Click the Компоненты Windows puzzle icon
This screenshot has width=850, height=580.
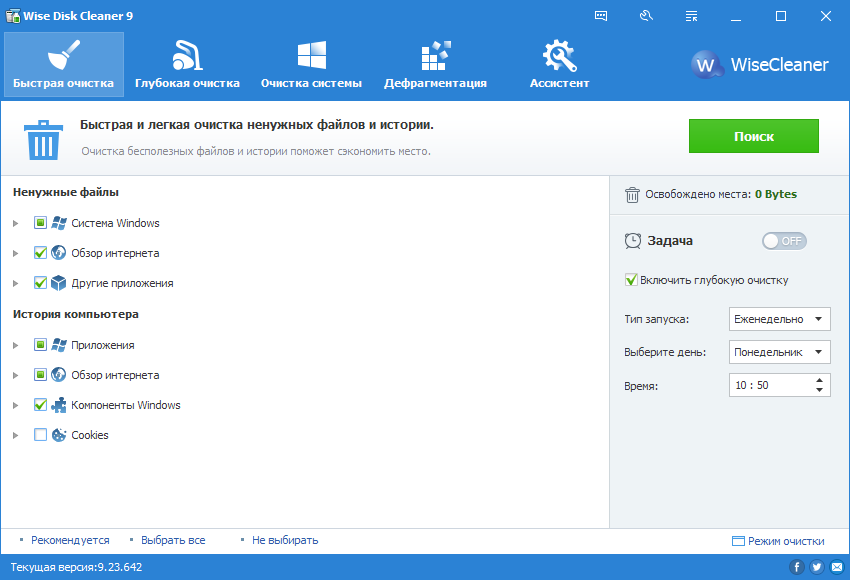59,405
